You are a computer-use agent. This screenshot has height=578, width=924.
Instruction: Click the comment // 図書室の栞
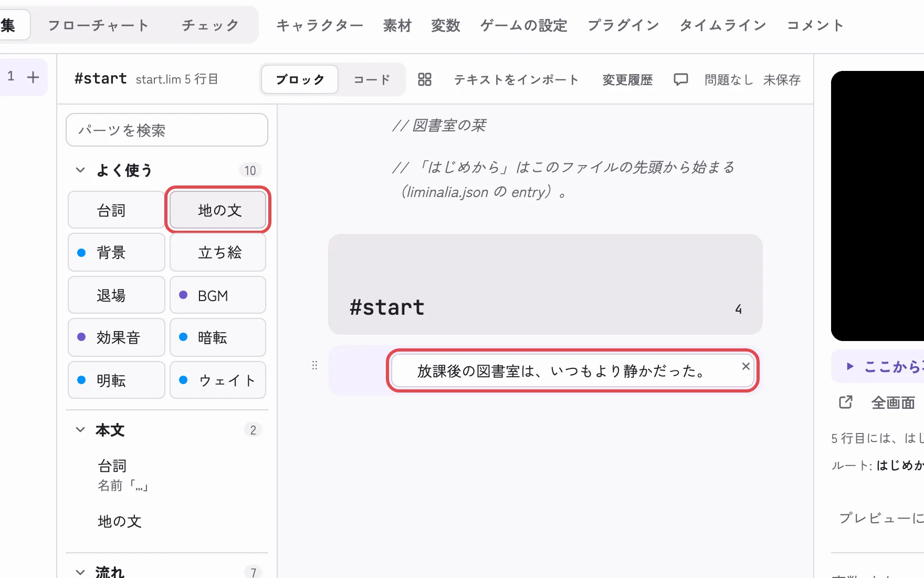(x=439, y=126)
